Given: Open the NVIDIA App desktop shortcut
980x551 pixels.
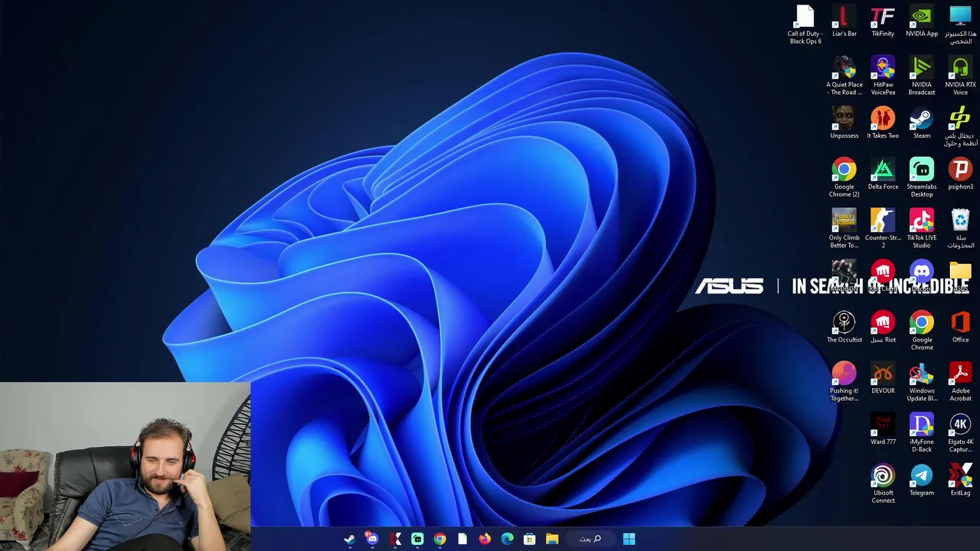Looking at the screenshot, I should click(x=922, y=21).
